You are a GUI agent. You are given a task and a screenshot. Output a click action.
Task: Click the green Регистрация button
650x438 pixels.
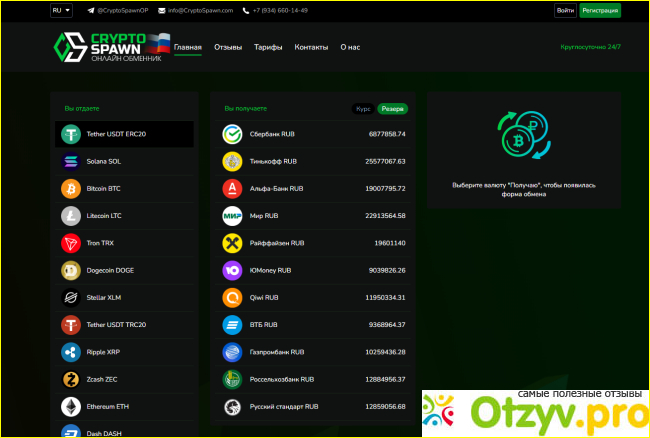pos(600,10)
